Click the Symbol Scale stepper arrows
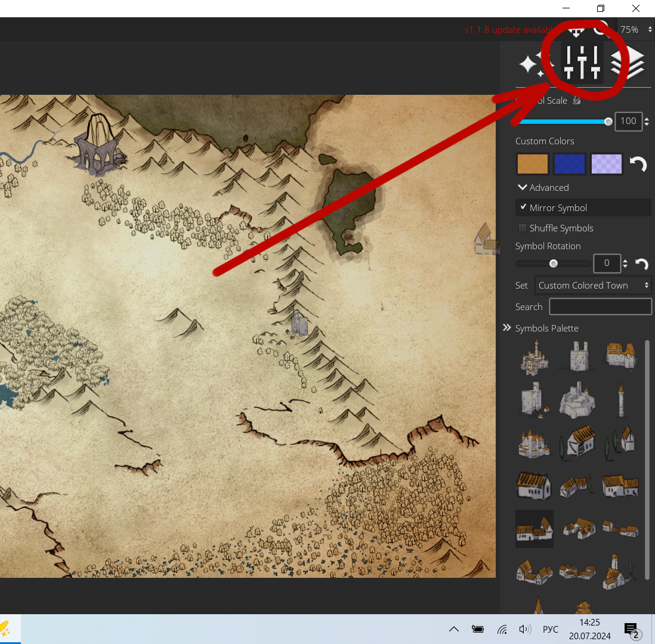 tap(647, 122)
